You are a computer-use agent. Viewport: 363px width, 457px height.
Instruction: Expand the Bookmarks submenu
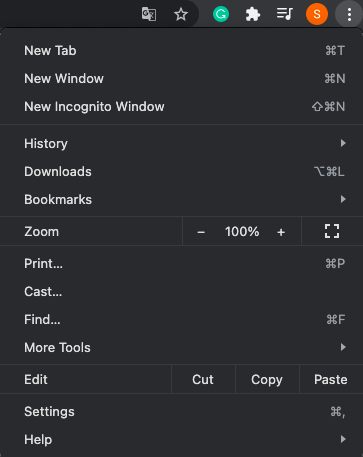(181, 200)
